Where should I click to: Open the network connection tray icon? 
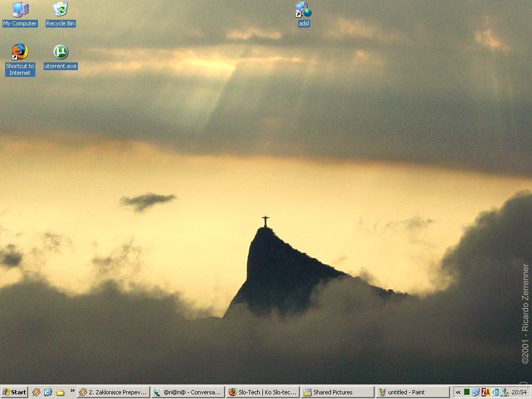(476, 392)
